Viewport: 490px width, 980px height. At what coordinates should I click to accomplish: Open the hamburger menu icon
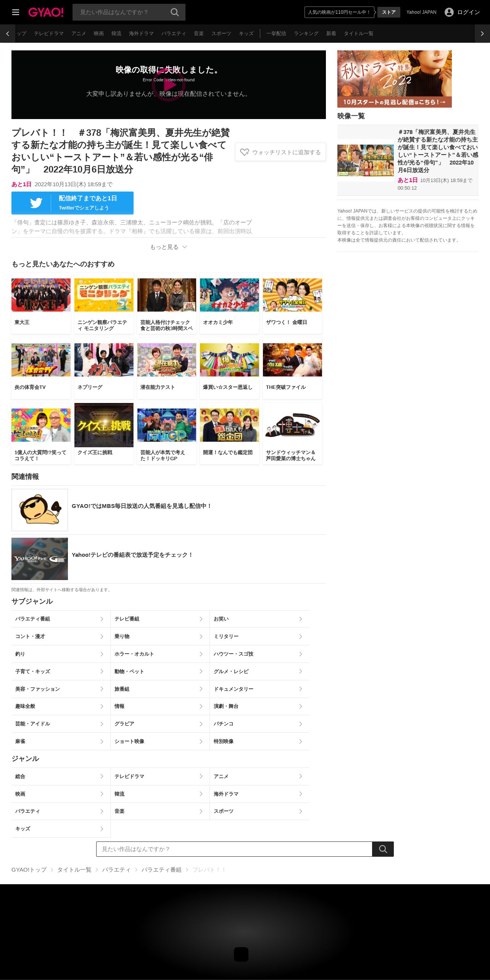[x=16, y=12]
